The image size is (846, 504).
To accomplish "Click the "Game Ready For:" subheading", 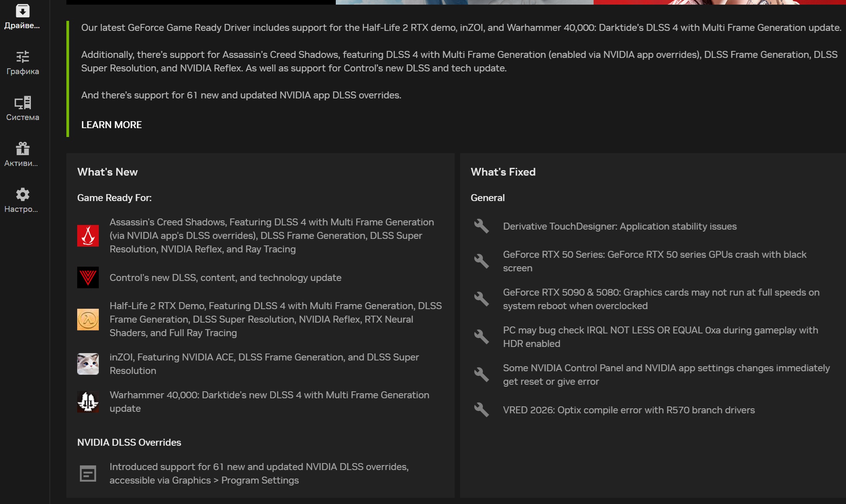I will [x=114, y=198].
